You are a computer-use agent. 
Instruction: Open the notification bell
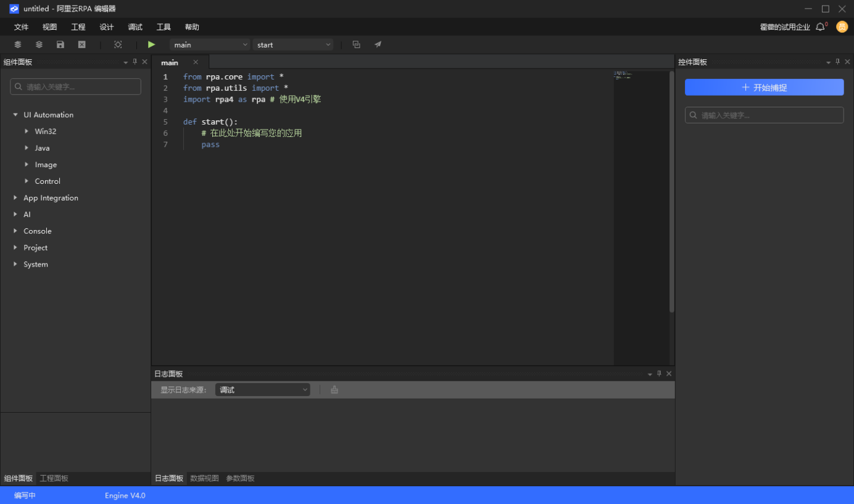pyautogui.click(x=821, y=27)
